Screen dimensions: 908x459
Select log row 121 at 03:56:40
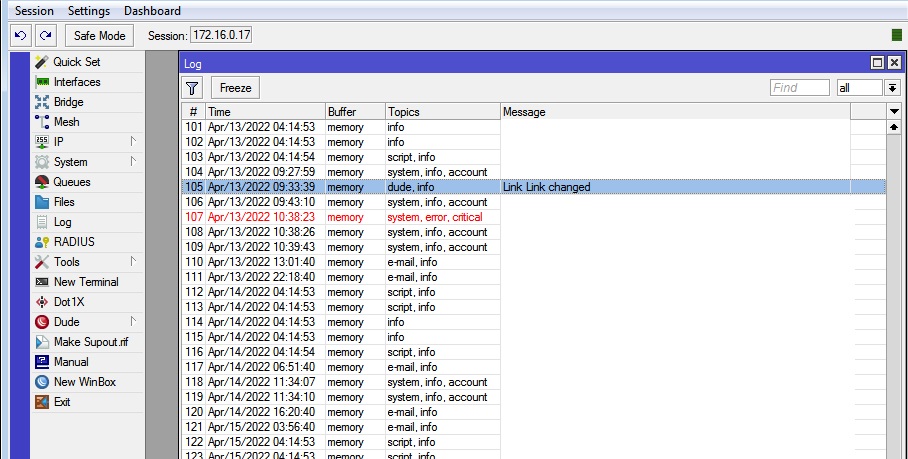[533, 427]
